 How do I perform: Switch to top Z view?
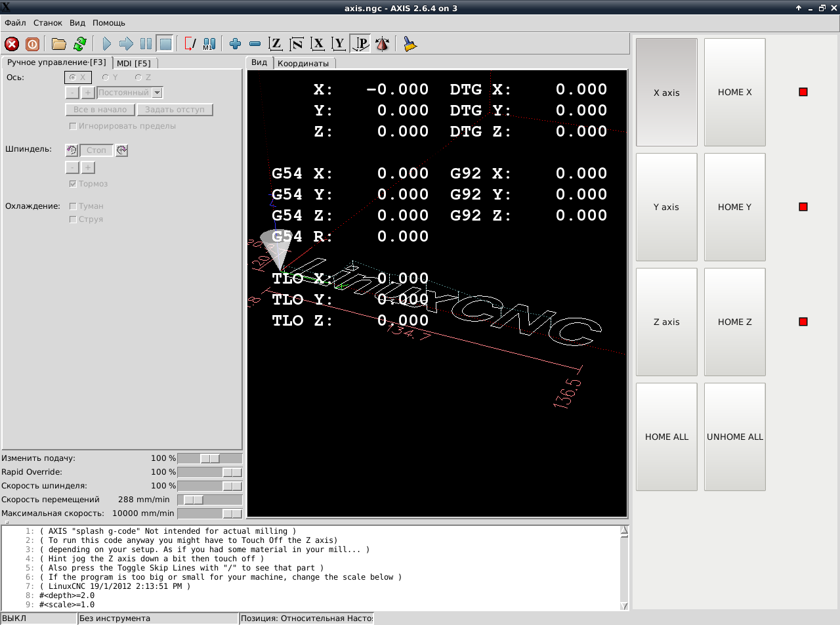point(276,44)
